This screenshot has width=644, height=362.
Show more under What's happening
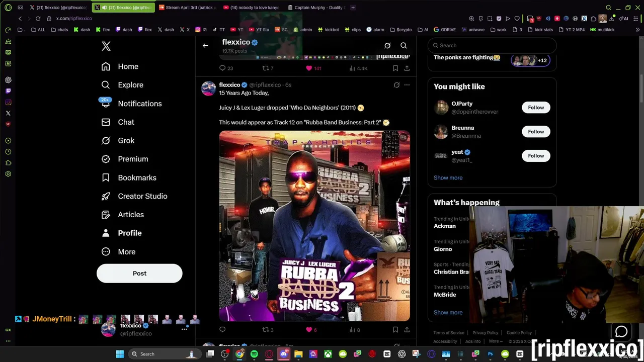[x=448, y=312]
